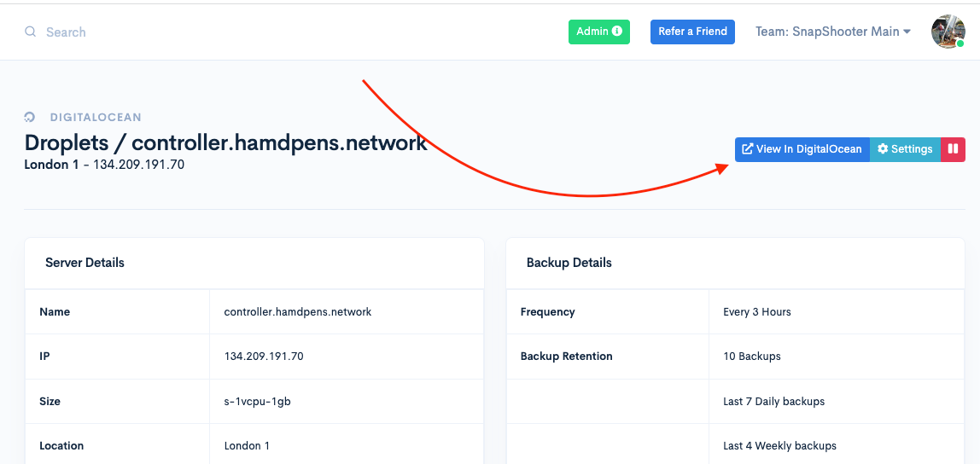The image size is (980, 464).
Task: Select Every 3 Hours frequency value
Action: coord(757,311)
